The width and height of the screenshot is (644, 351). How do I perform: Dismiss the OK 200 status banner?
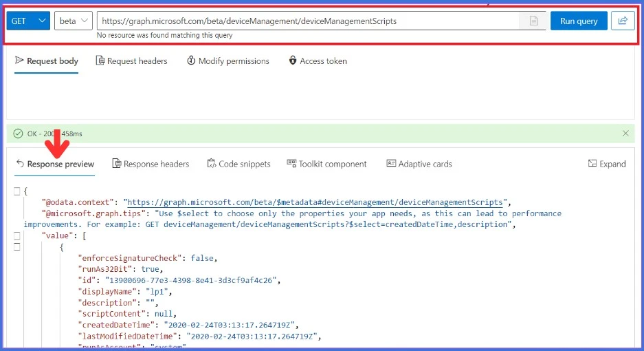(x=625, y=134)
